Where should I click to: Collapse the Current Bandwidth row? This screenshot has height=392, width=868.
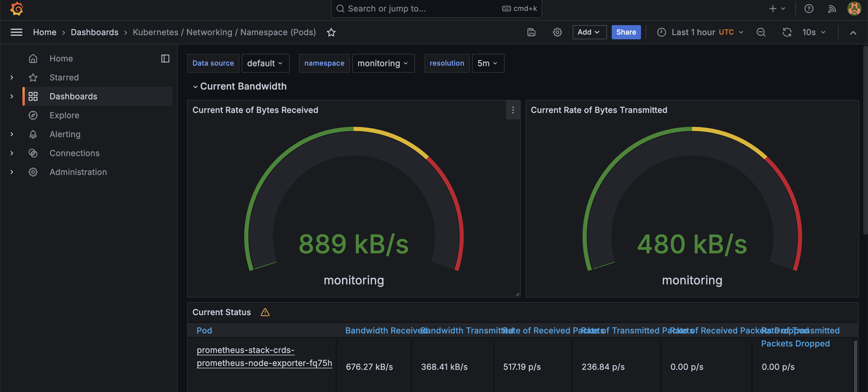click(x=195, y=87)
